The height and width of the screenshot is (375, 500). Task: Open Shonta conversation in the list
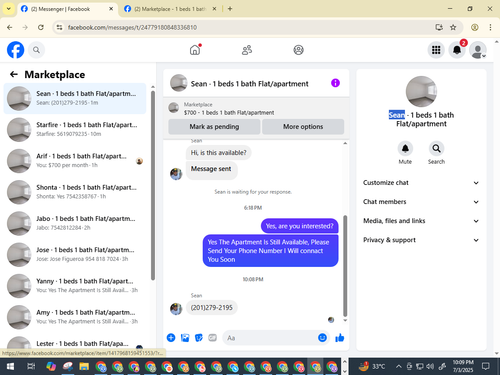coord(75,192)
